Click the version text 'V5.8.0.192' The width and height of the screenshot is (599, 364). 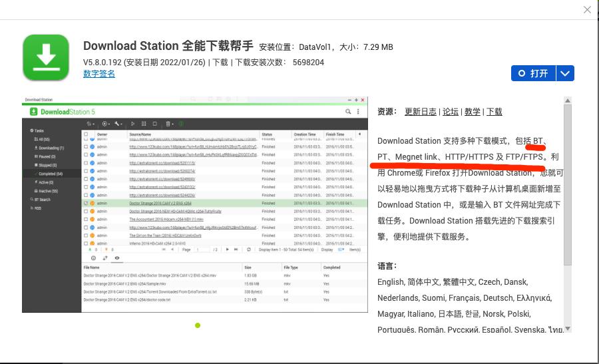tap(102, 63)
